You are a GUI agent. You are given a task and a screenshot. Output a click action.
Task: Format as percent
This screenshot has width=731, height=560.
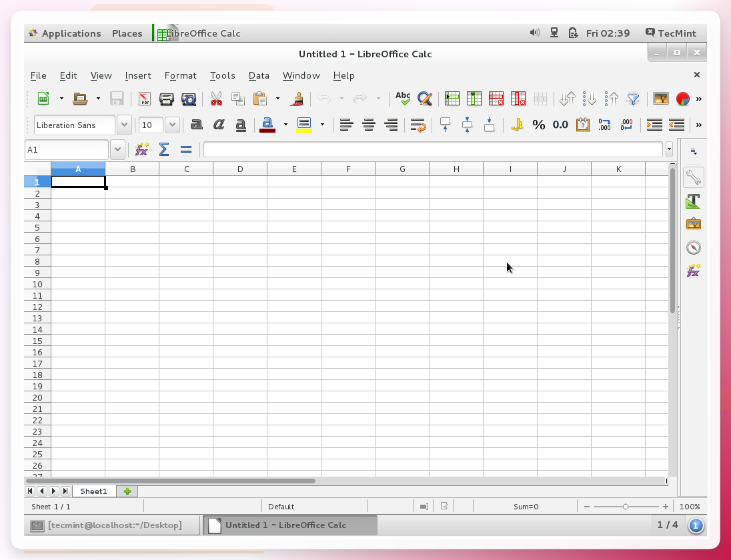538,125
